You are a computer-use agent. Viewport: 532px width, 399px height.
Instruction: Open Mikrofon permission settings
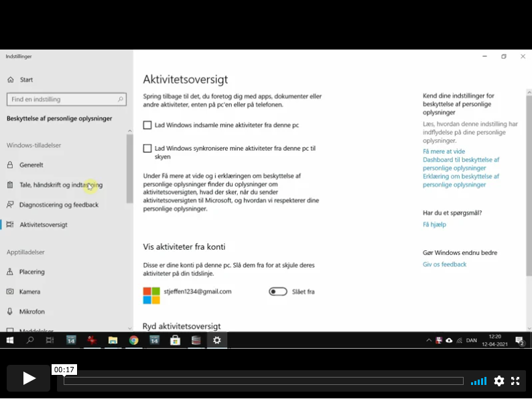31,312
